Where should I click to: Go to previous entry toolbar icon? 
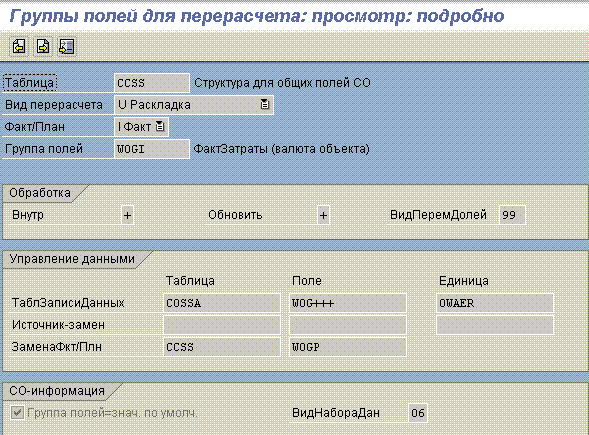coord(19,47)
